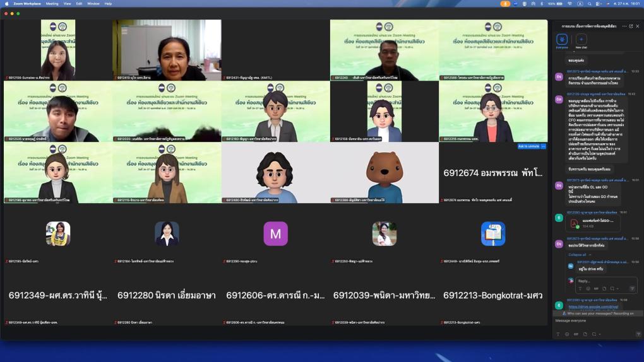Click the emoji icon in message toolbar

coord(567,334)
